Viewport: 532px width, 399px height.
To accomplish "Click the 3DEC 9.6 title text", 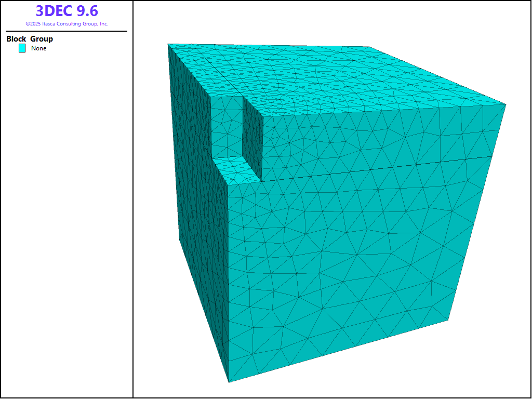I will (66, 11).
